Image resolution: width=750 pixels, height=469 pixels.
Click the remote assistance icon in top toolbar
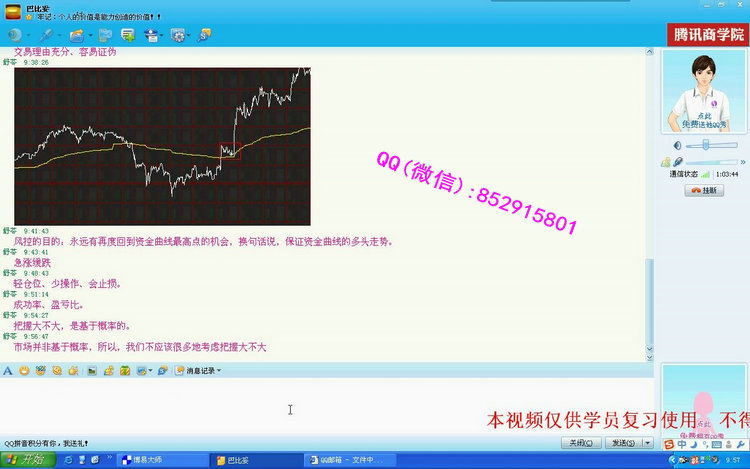(152, 34)
